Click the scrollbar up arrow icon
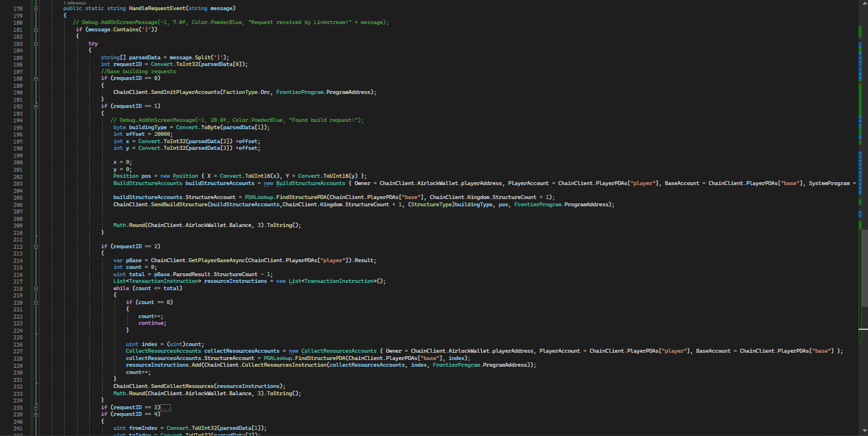 click(864, 3)
